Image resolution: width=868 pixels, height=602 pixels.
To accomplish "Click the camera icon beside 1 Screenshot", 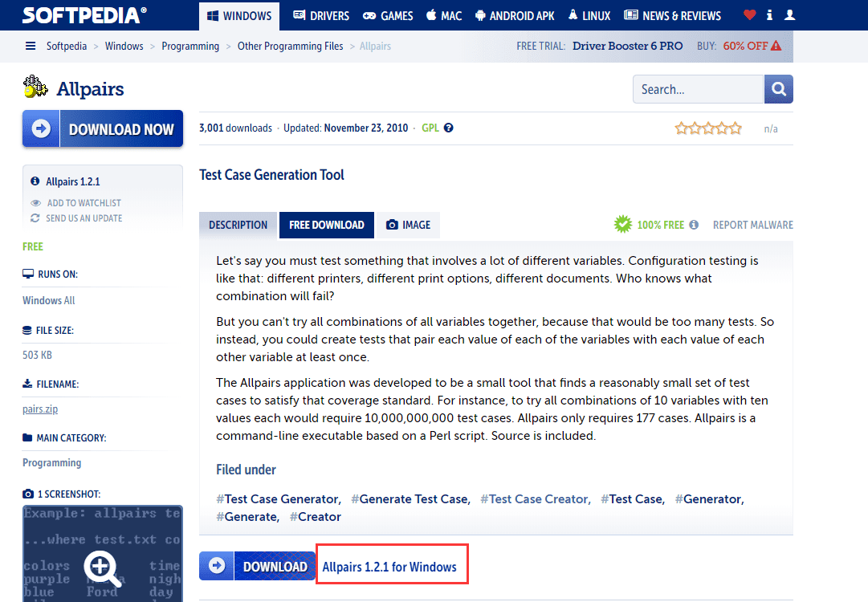I will pos(27,494).
